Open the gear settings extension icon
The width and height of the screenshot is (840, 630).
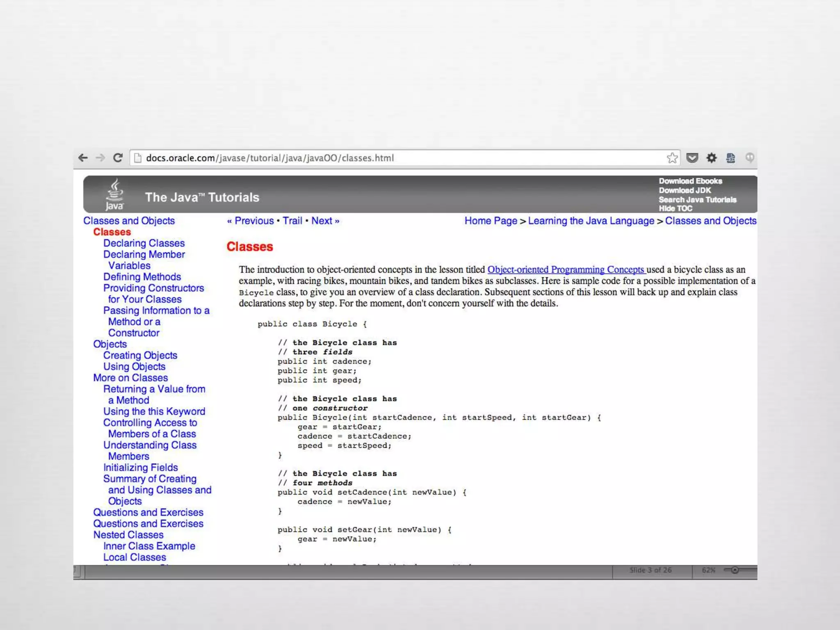711,158
